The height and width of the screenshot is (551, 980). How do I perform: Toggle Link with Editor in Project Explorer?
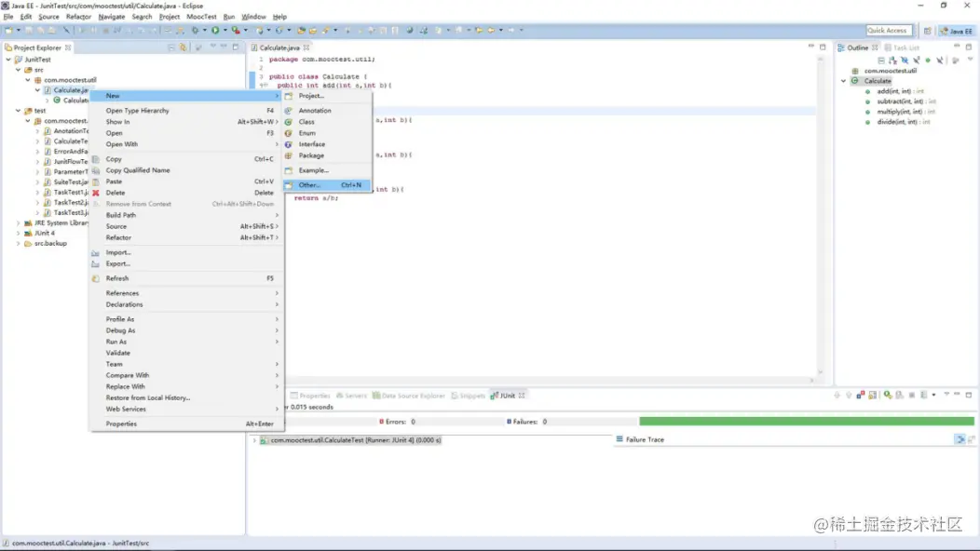point(184,47)
